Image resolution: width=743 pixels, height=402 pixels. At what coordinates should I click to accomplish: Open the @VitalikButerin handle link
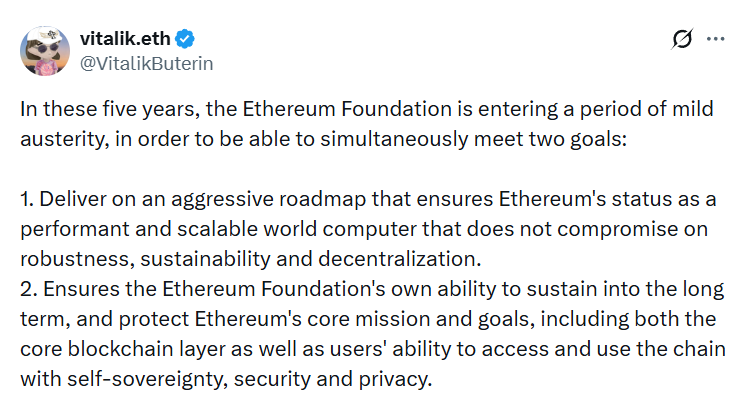146,62
